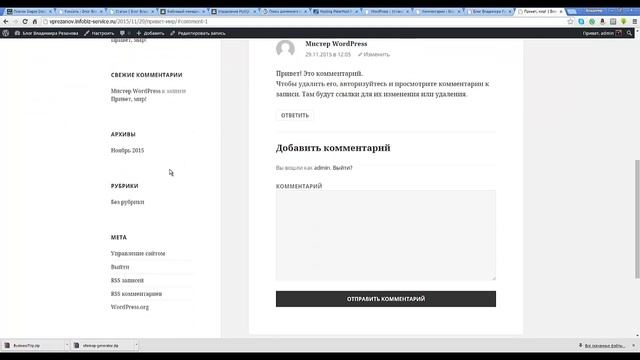Viewport: 640px width, 360px height.
Task: Click 'Мистер WordPress' author name
Action: click(x=336, y=44)
